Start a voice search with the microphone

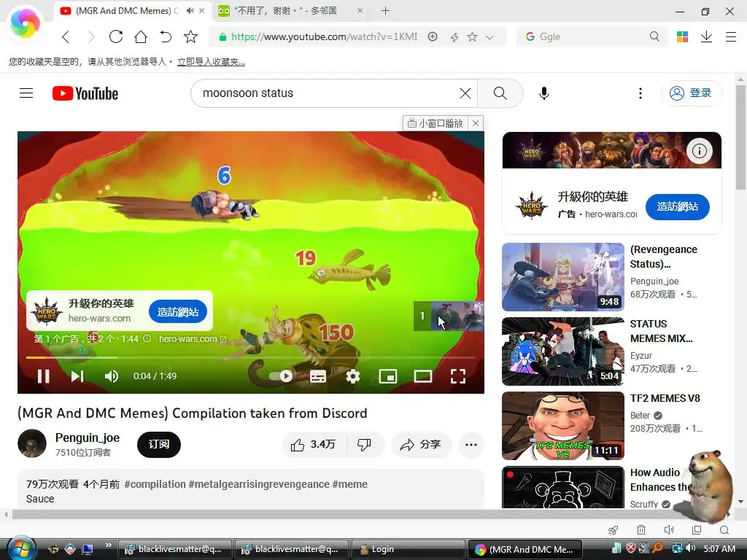[x=544, y=93]
